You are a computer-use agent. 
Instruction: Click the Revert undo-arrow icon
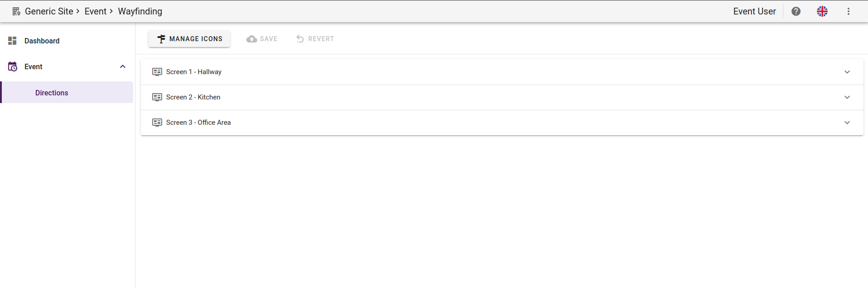[x=300, y=38]
